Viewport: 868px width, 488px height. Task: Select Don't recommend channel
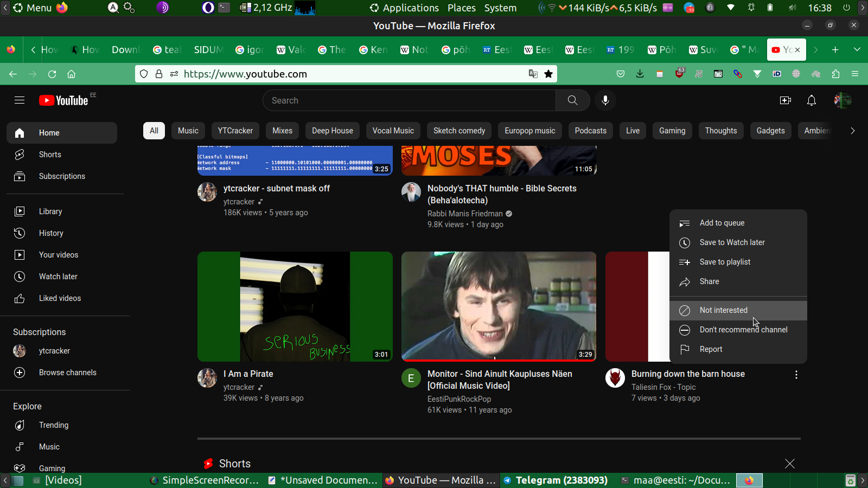pos(738,330)
